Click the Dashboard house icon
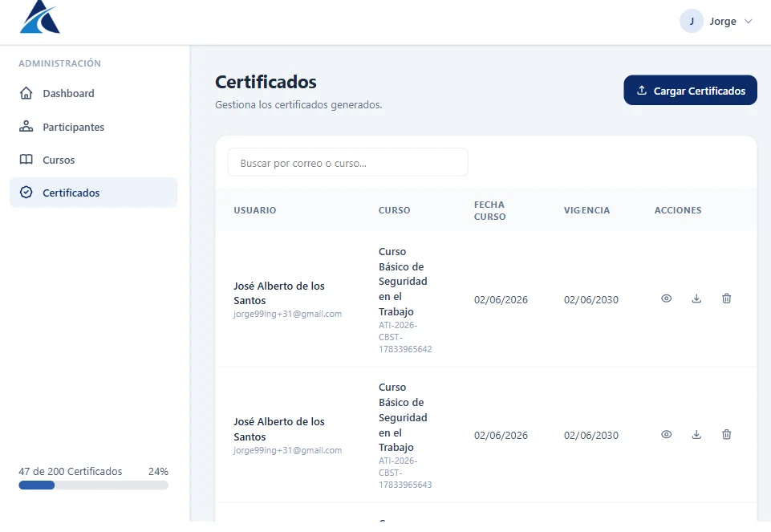This screenshot has width=771, height=532. 26,93
